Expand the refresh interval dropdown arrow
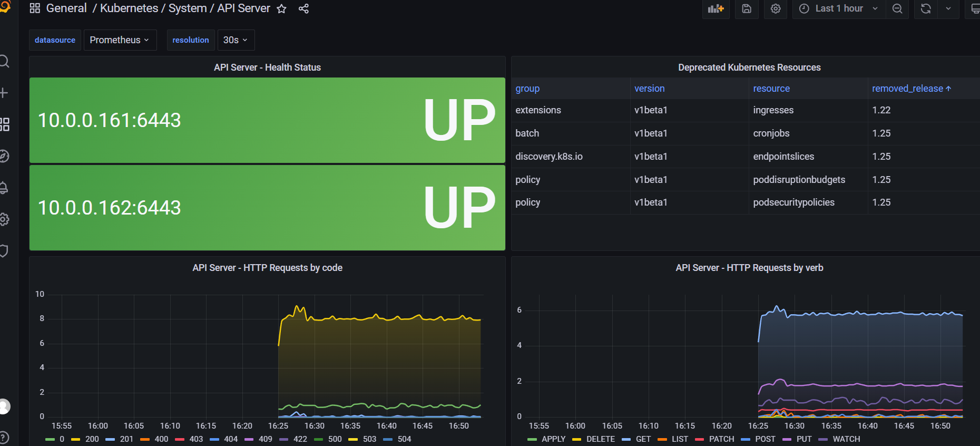Screen dimensions: 980x446 coord(948,9)
